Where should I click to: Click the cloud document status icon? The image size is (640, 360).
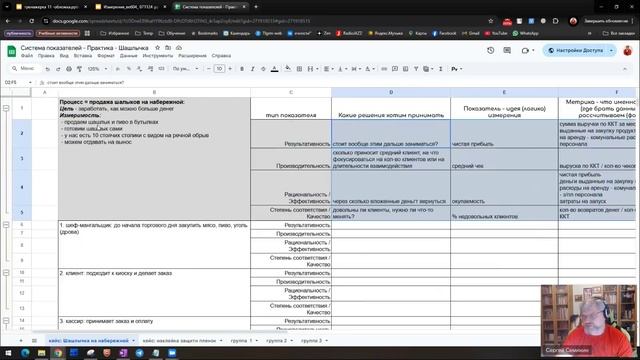click(179, 48)
